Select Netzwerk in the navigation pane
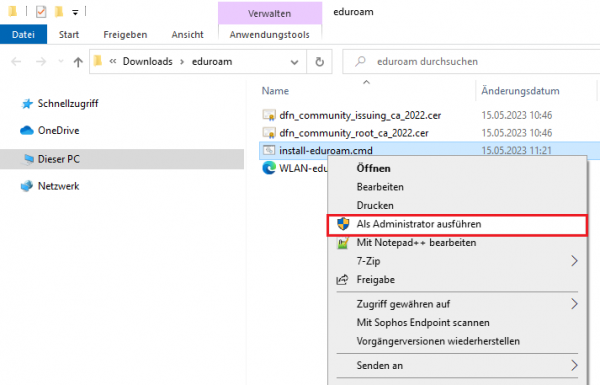Viewport: 600px width, 385px height. pos(58,186)
